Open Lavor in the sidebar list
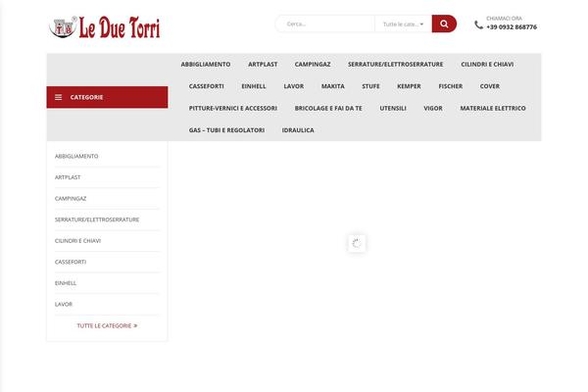The width and height of the screenshot is (588, 392). click(x=64, y=304)
